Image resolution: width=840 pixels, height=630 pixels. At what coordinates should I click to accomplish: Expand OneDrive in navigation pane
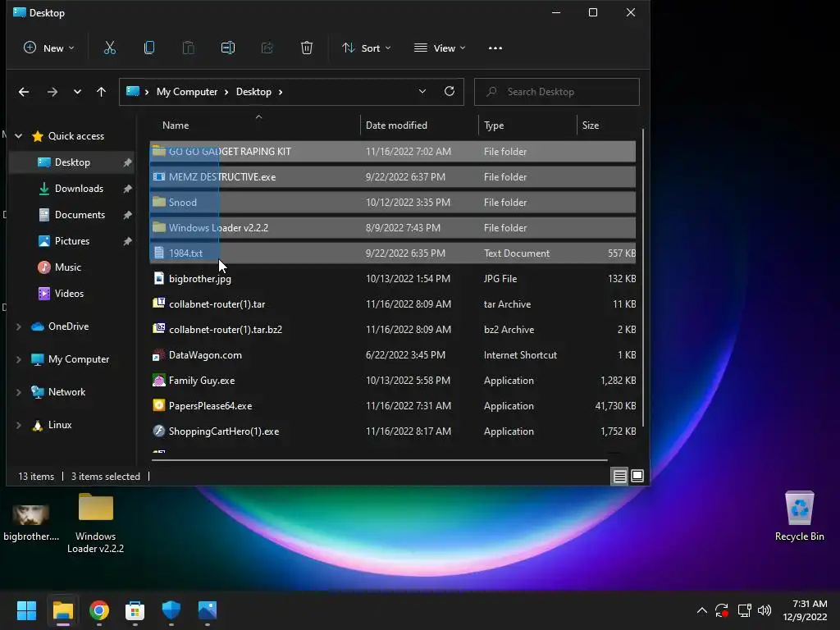pos(19,326)
